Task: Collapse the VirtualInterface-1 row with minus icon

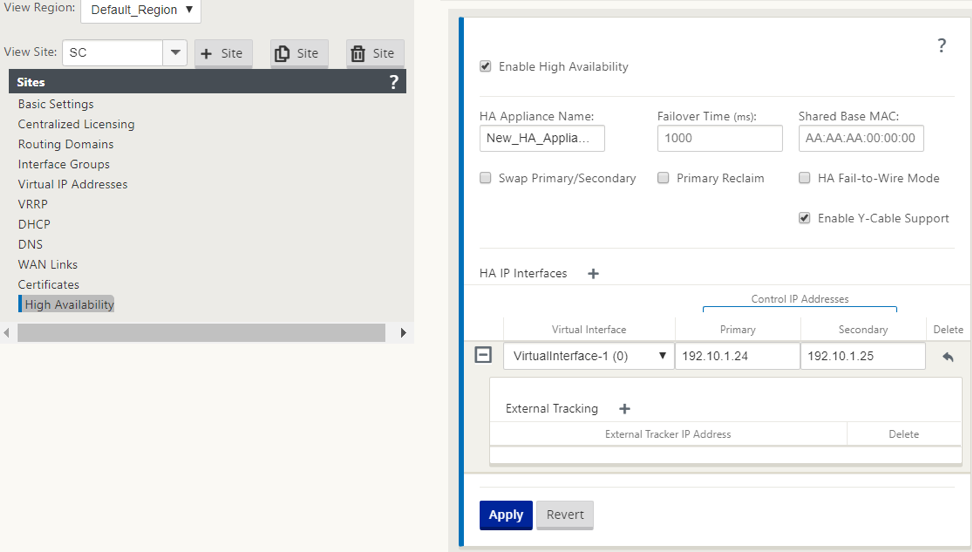Action: pos(483,355)
